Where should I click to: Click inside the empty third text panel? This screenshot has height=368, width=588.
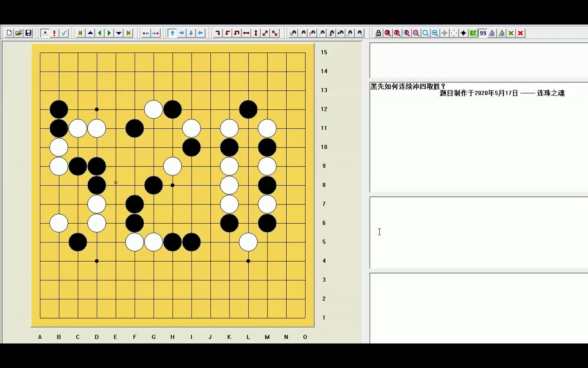(x=479, y=232)
